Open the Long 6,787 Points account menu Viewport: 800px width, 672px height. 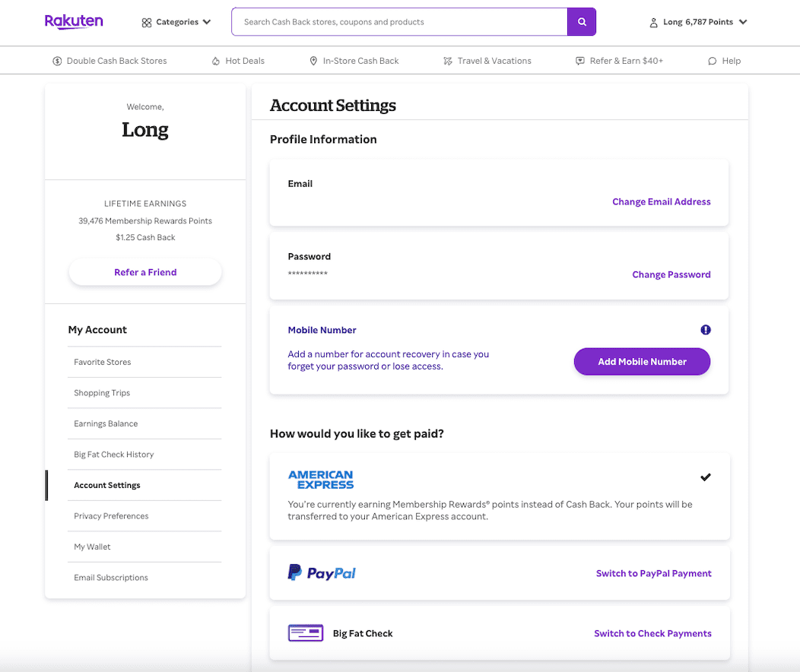pos(698,22)
